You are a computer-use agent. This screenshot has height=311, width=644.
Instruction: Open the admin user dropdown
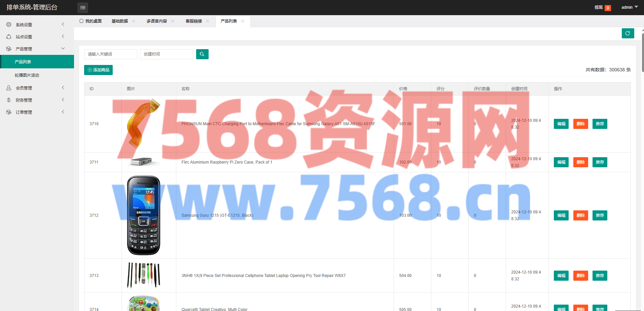pyautogui.click(x=629, y=7)
